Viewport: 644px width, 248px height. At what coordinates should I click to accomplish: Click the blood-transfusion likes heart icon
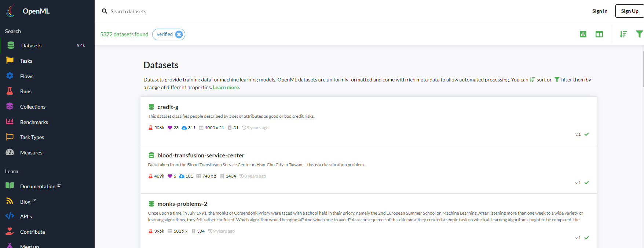170,176
